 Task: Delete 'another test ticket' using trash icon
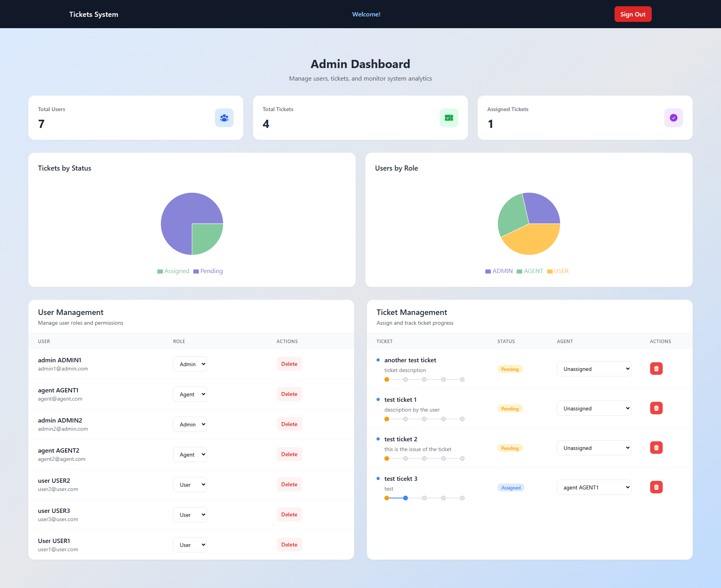[656, 369]
